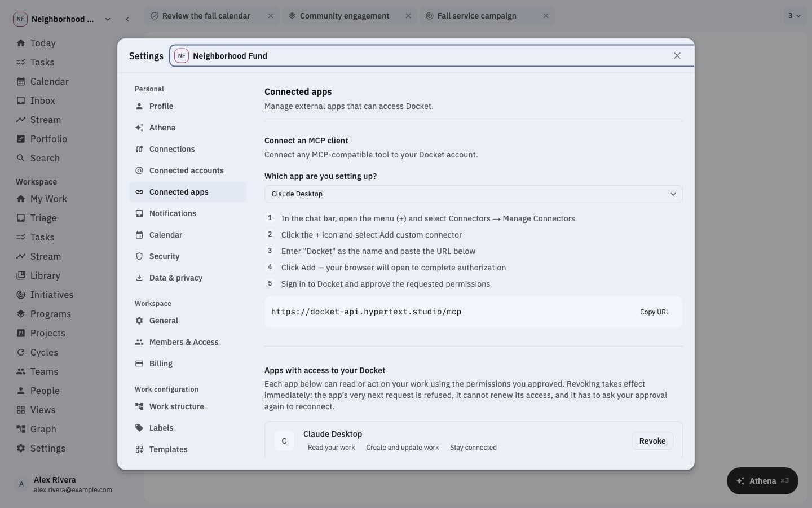812x508 pixels.
Task: Click the Create and update work tag
Action: (x=402, y=448)
